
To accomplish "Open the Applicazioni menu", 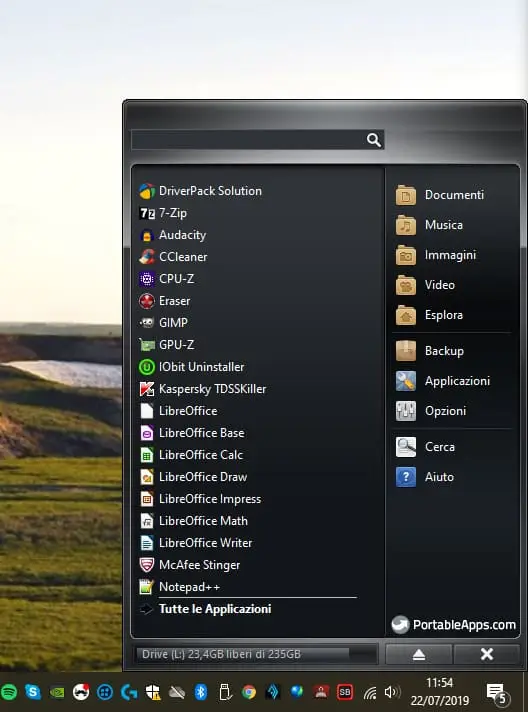I will (x=443, y=381).
